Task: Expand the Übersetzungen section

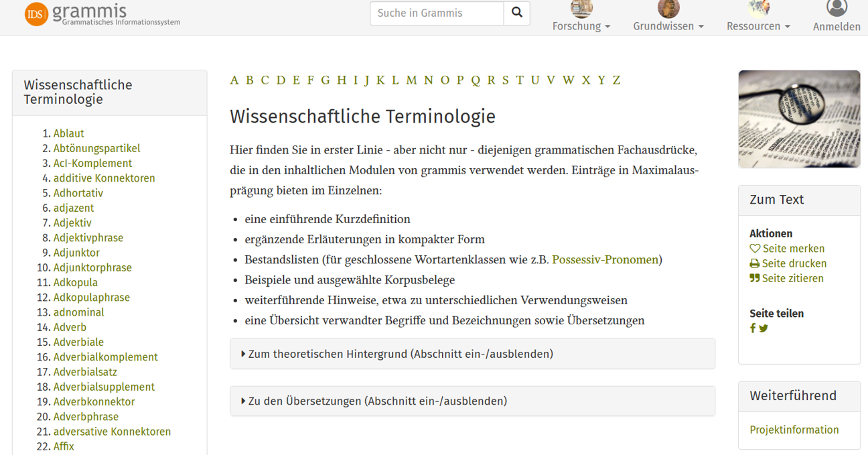Action: (473, 401)
